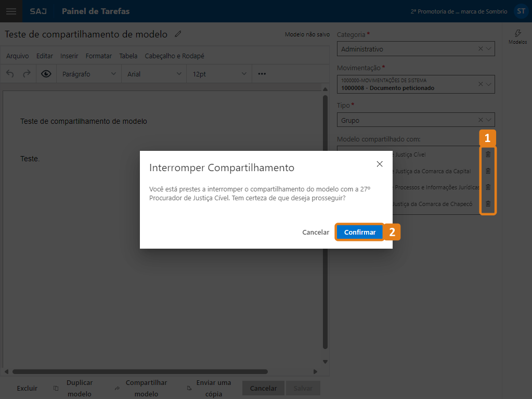Open the Modelos lightning panel icon
This screenshot has width=532, height=399.
517,36
